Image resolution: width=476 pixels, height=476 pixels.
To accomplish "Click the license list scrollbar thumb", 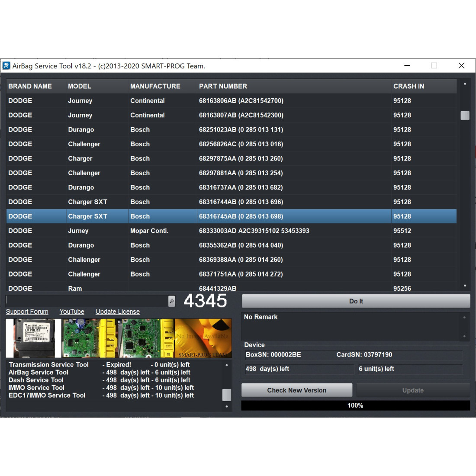I will click(226, 395).
